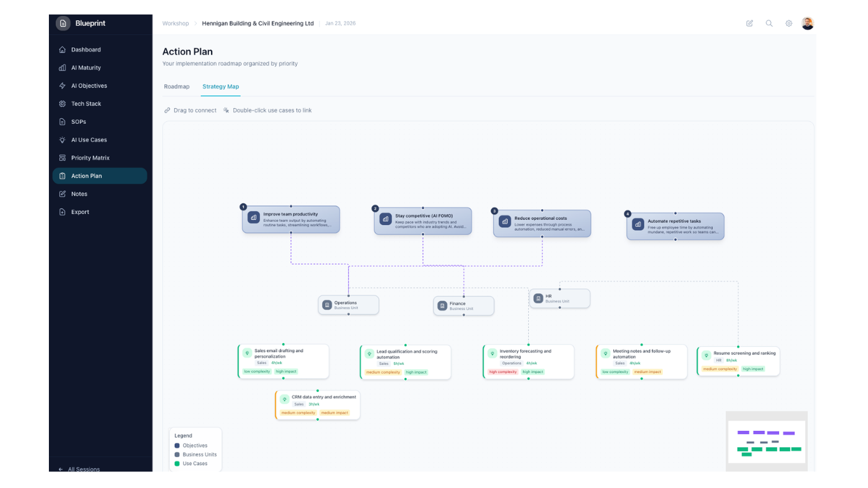Return to All Sessions

pyautogui.click(x=83, y=469)
